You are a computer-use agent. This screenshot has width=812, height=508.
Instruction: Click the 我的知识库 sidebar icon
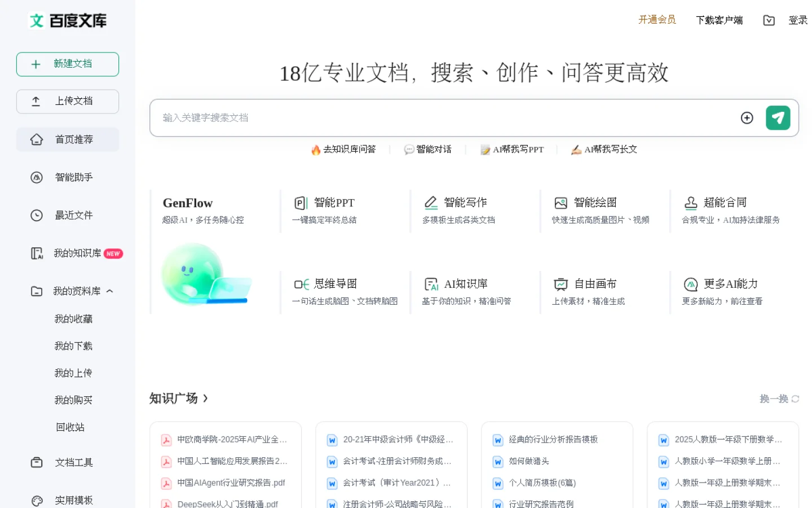tap(37, 253)
